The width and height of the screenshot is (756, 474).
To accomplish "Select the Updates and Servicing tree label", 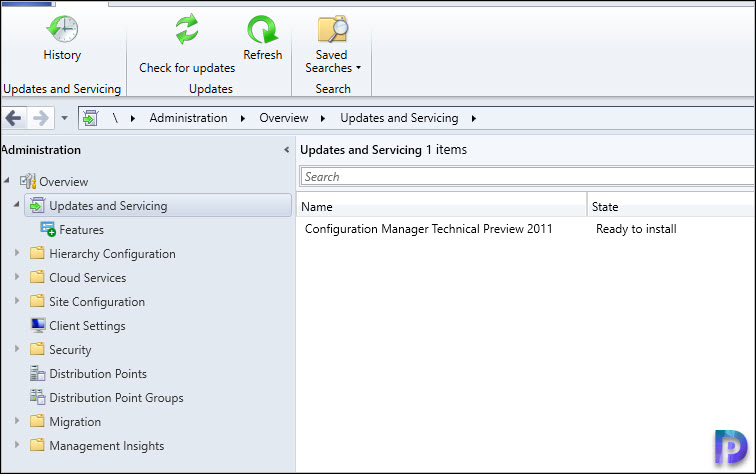I will tap(108, 206).
